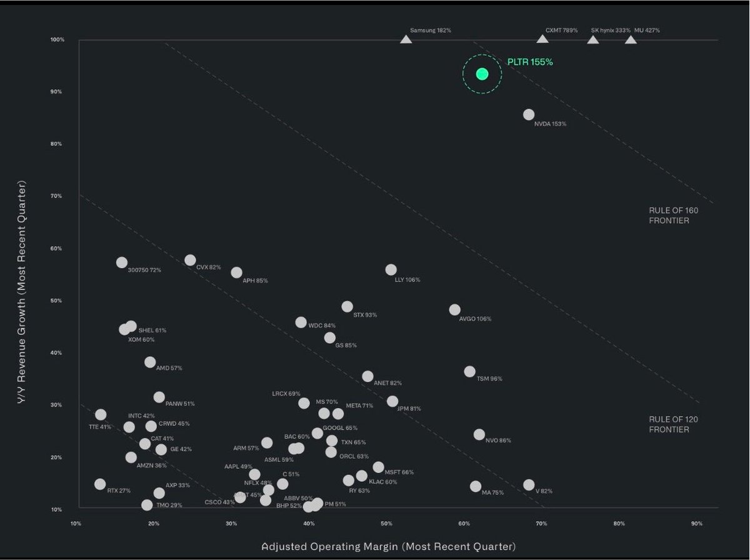Click the MA 75% label
The image size is (750, 560).
point(492,492)
